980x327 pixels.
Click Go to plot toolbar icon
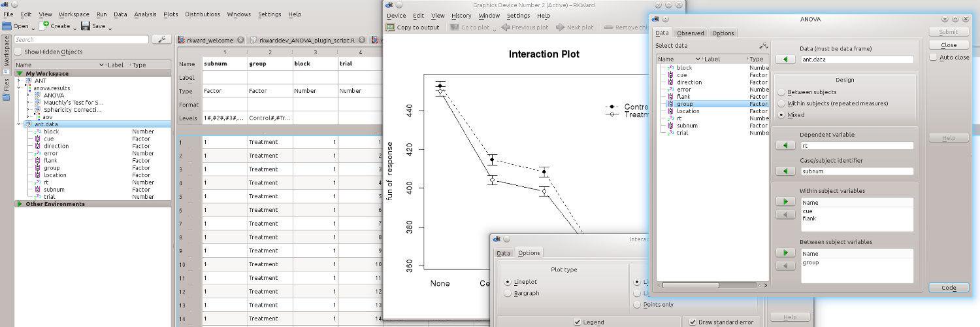(x=454, y=27)
